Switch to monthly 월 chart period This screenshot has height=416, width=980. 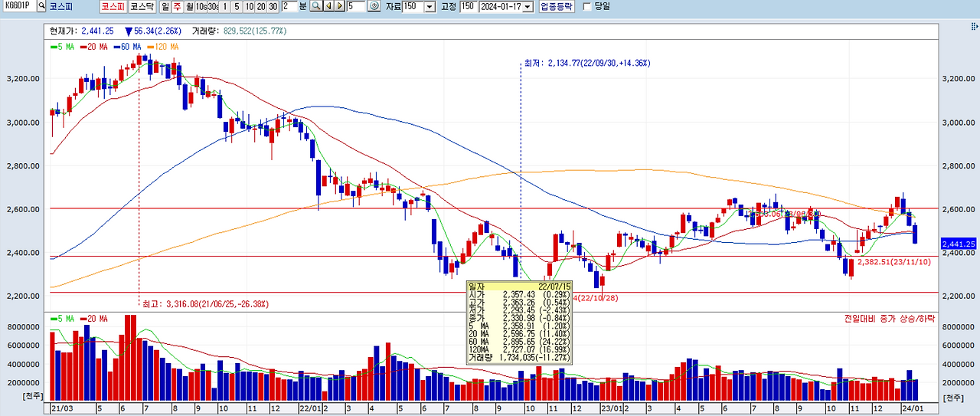[189, 6]
